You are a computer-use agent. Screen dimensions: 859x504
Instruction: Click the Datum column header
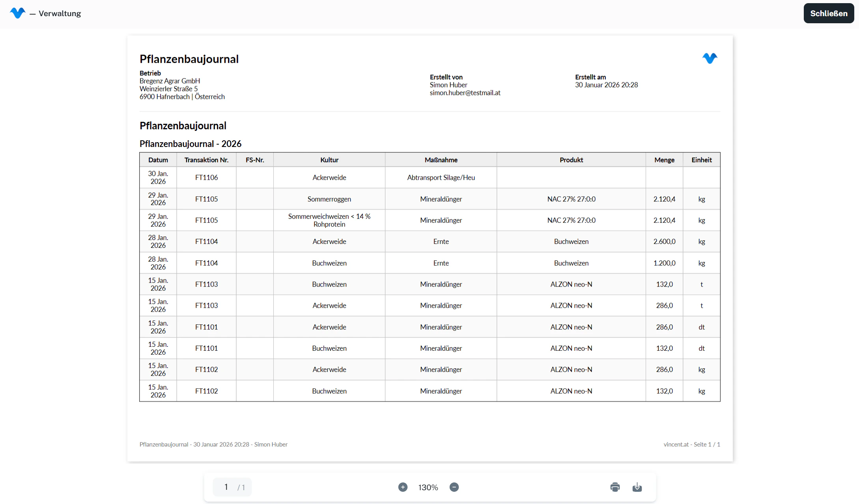pos(158,160)
